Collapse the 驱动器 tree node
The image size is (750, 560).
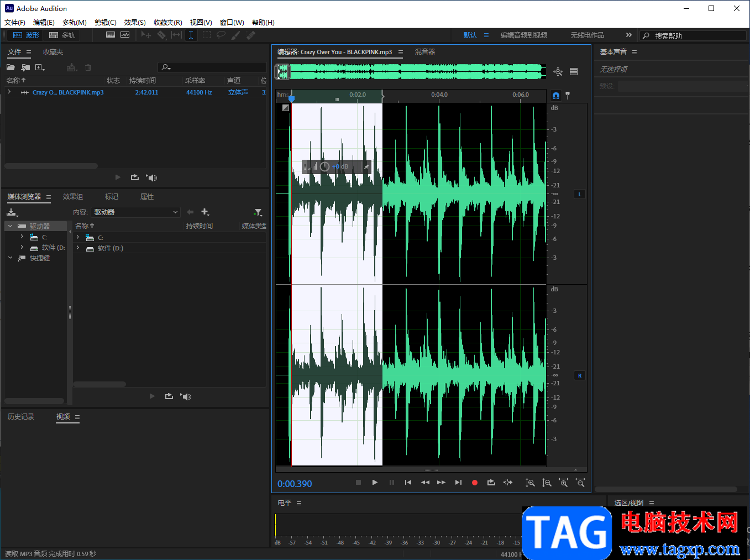click(x=10, y=226)
